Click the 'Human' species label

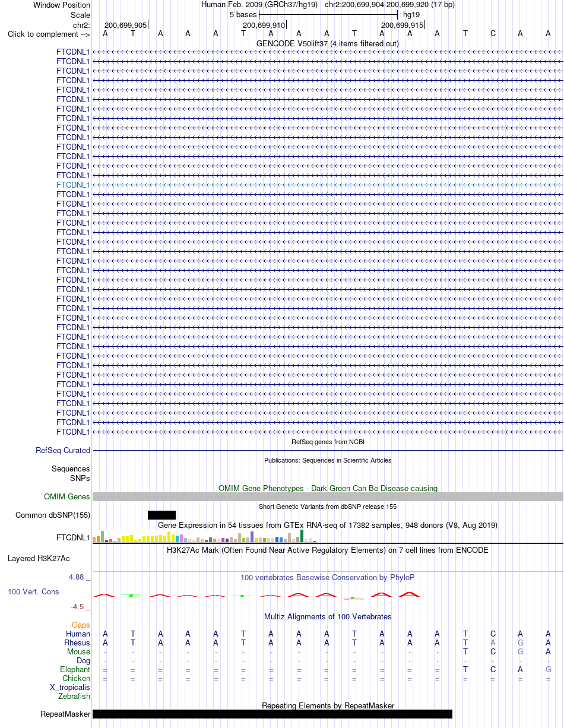pyautogui.click(x=78, y=634)
